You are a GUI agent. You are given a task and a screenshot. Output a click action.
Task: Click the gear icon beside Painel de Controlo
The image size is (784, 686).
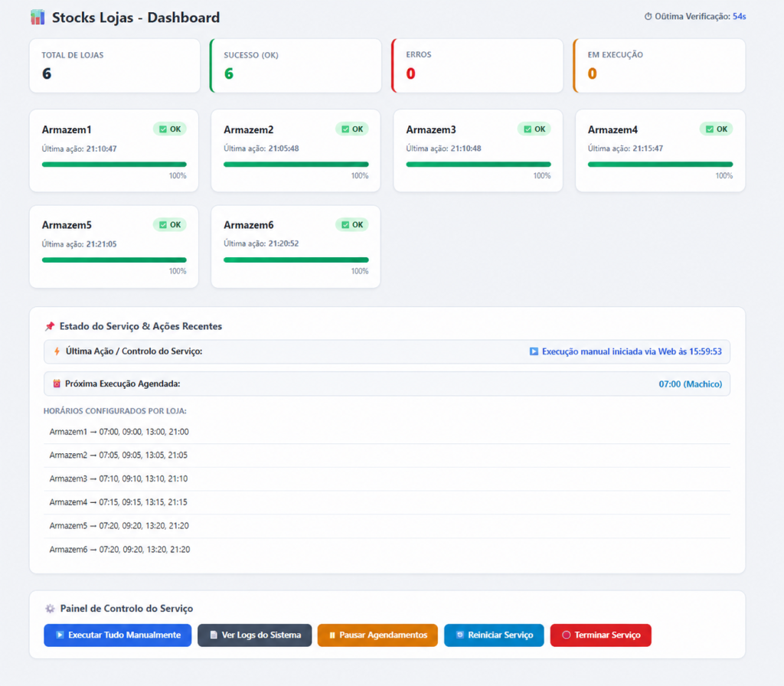coord(50,609)
